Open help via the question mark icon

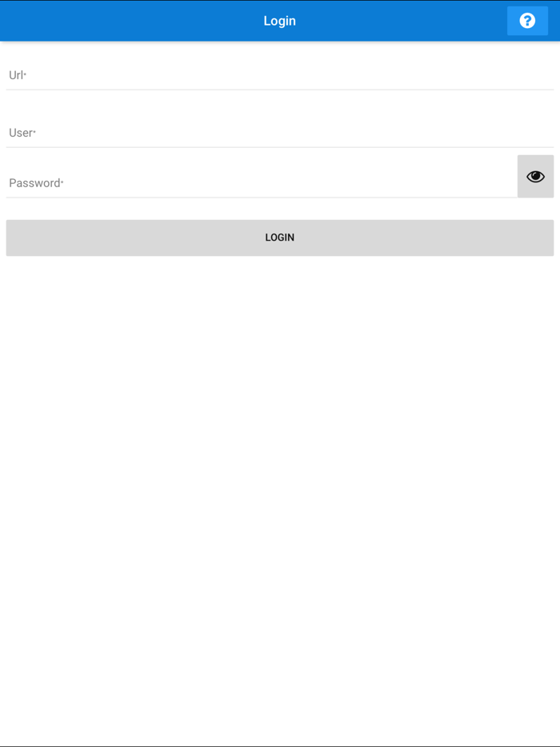[x=527, y=21]
